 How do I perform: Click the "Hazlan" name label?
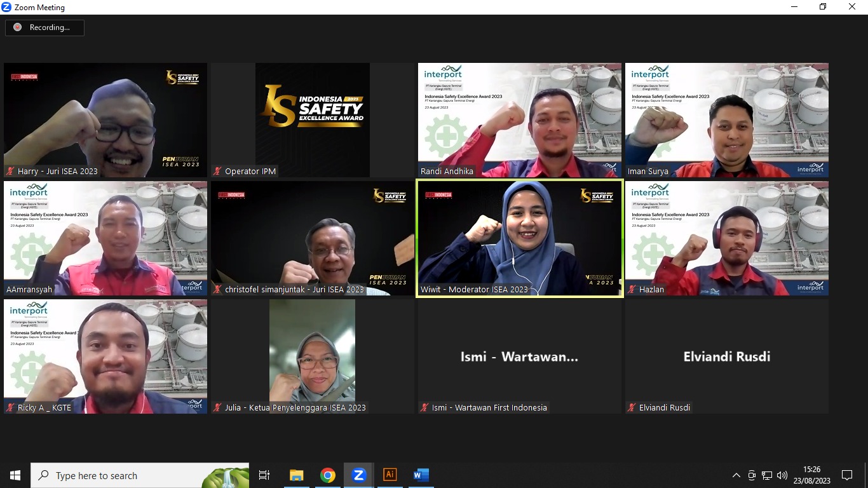(x=651, y=290)
